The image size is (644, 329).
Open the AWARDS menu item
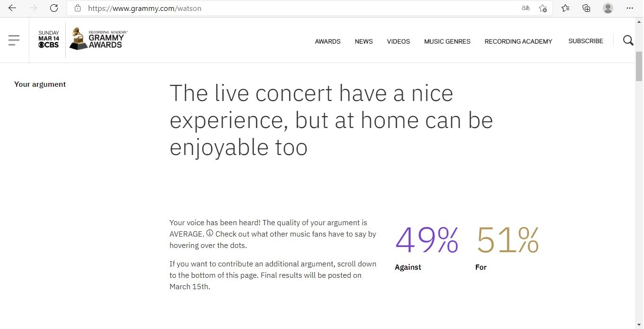point(328,41)
